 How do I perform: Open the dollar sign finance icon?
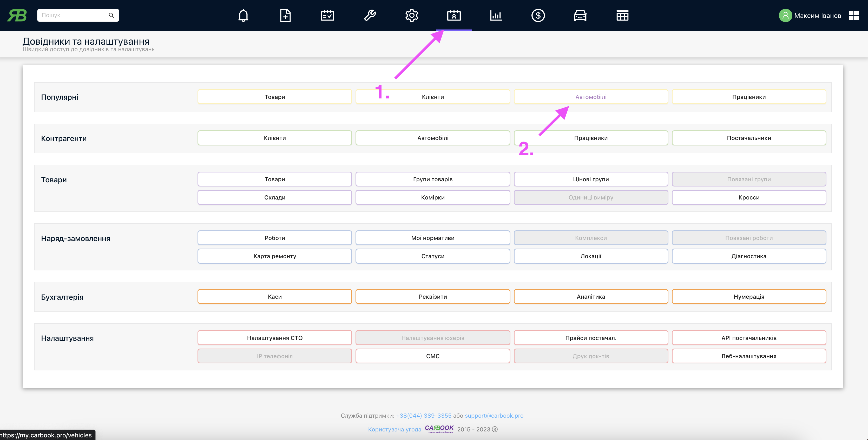[x=538, y=16]
